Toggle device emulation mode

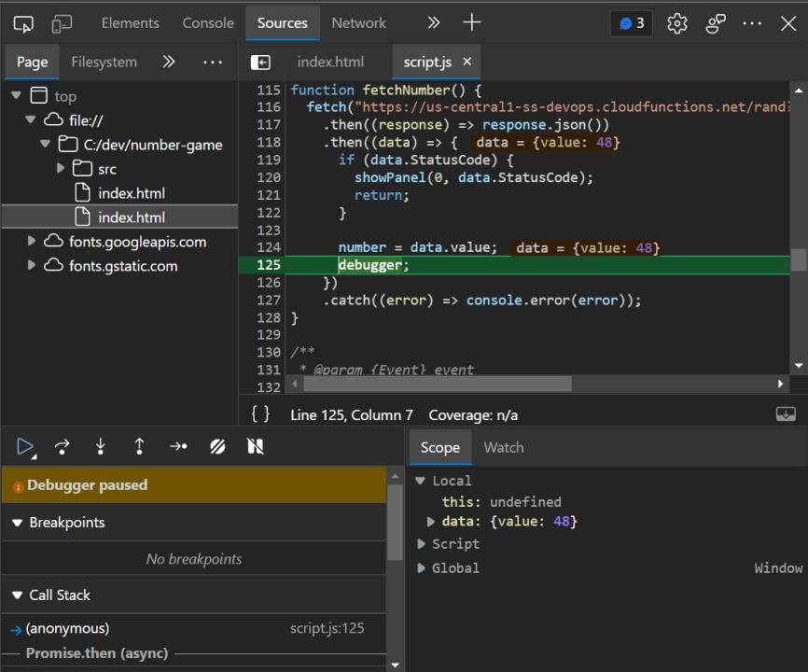click(62, 23)
